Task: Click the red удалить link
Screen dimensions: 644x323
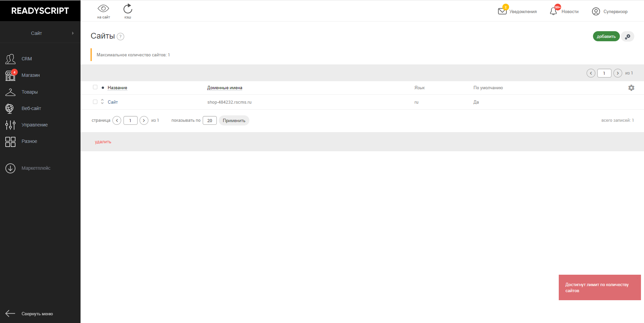Action: point(103,142)
